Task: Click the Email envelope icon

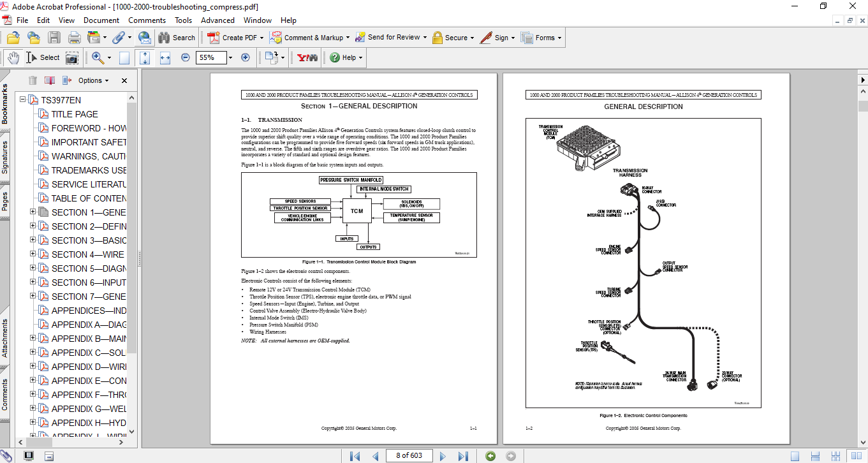Action: (145, 38)
